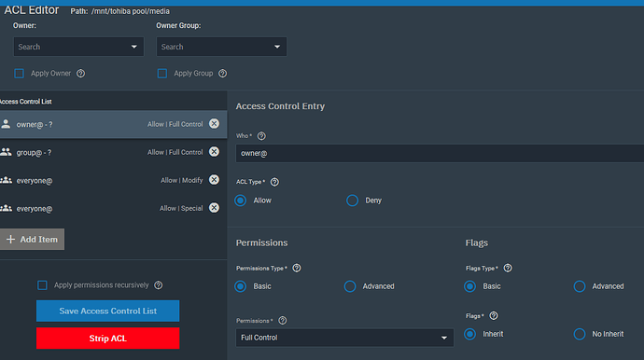Select group@ entry in Access Control List
The height and width of the screenshot is (360, 644).
(x=113, y=152)
